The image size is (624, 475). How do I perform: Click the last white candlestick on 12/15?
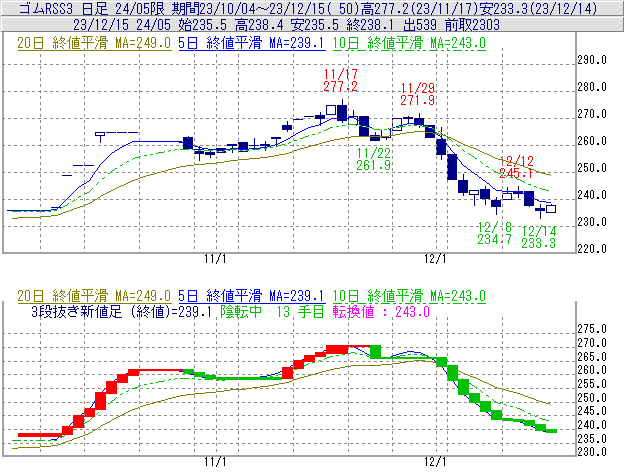(551, 208)
